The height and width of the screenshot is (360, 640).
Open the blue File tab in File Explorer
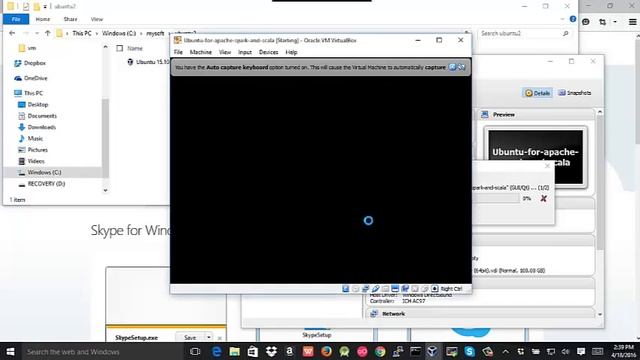point(16,19)
